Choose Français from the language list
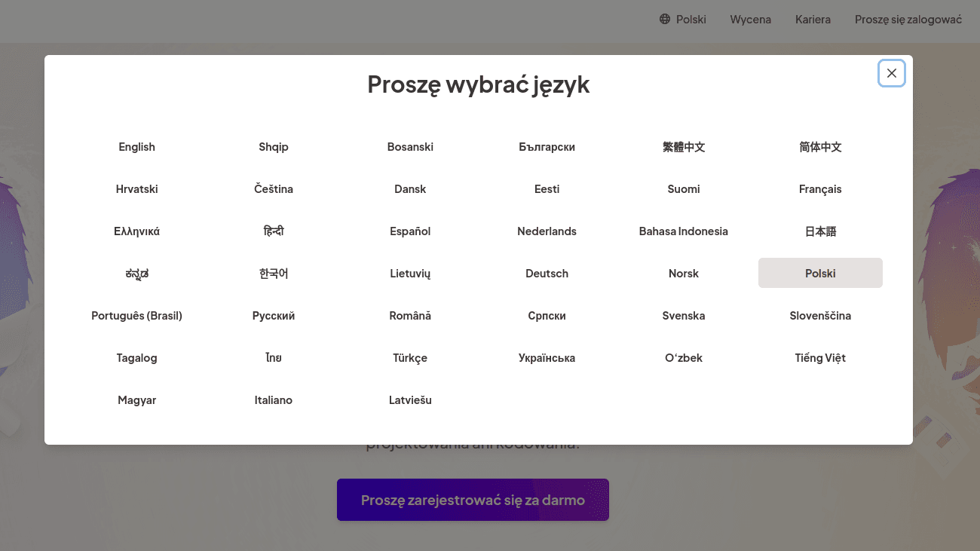This screenshot has width=980, height=551. (x=820, y=188)
